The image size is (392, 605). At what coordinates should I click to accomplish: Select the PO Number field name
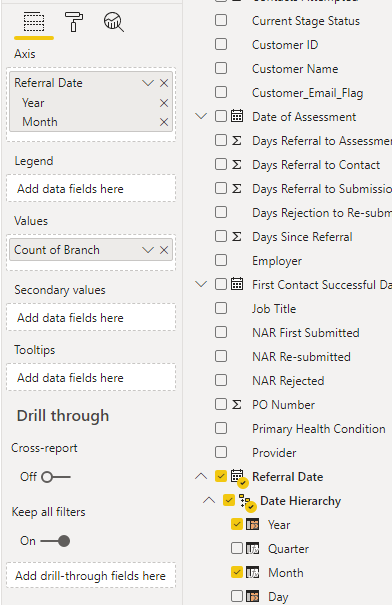pyautogui.click(x=284, y=404)
